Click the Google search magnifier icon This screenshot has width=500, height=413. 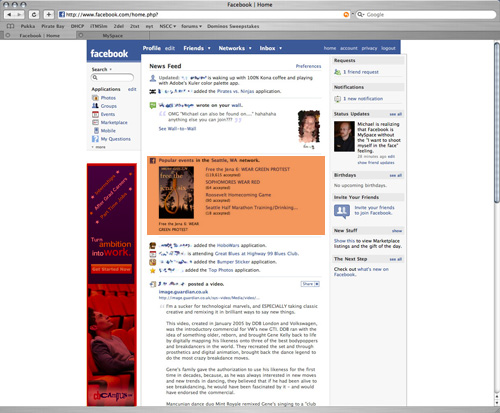(x=360, y=14)
